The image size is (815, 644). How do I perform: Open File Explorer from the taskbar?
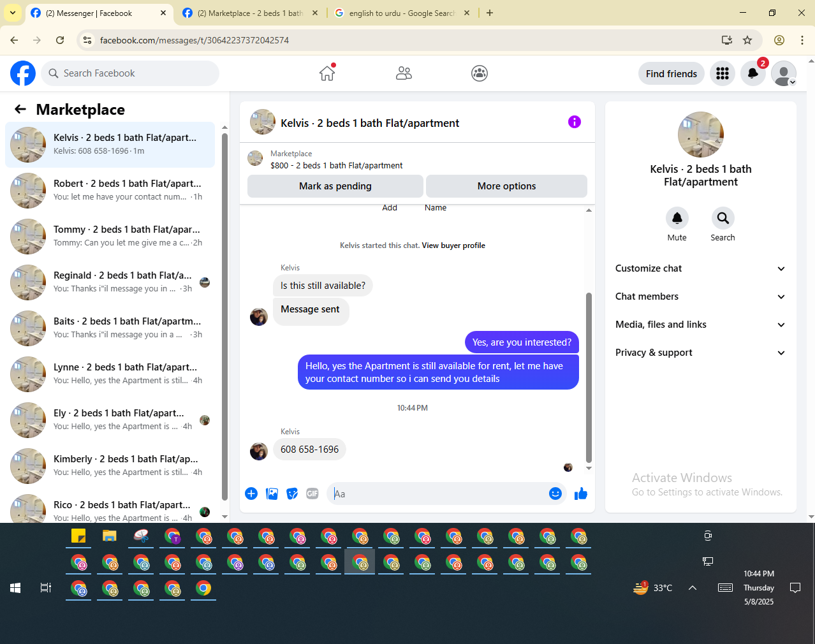pyautogui.click(x=110, y=536)
